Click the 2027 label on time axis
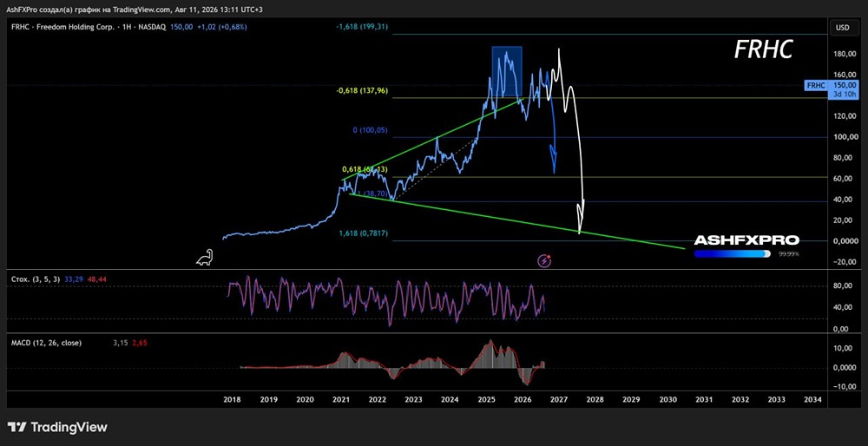Viewport: 868px width, 446px height. point(559,399)
